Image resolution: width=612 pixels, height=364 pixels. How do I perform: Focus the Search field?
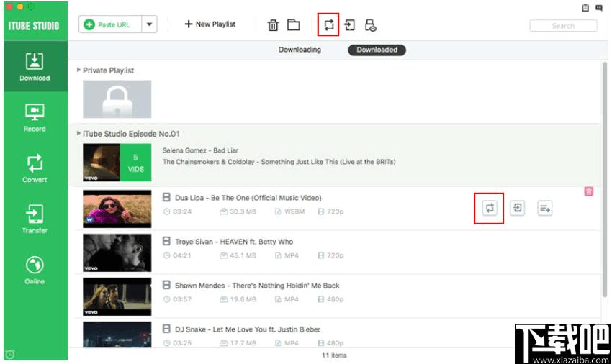[563, 26]
